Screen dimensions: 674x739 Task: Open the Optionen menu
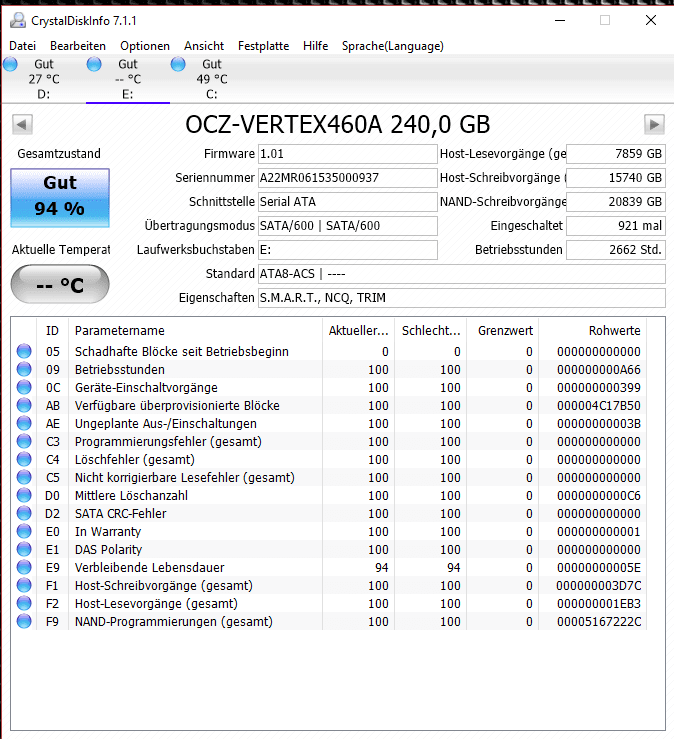coord(145,46)
